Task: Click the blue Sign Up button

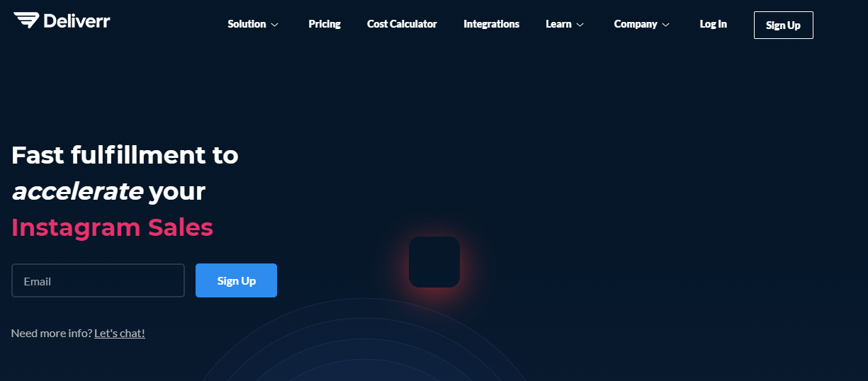Action: [236, 280]
